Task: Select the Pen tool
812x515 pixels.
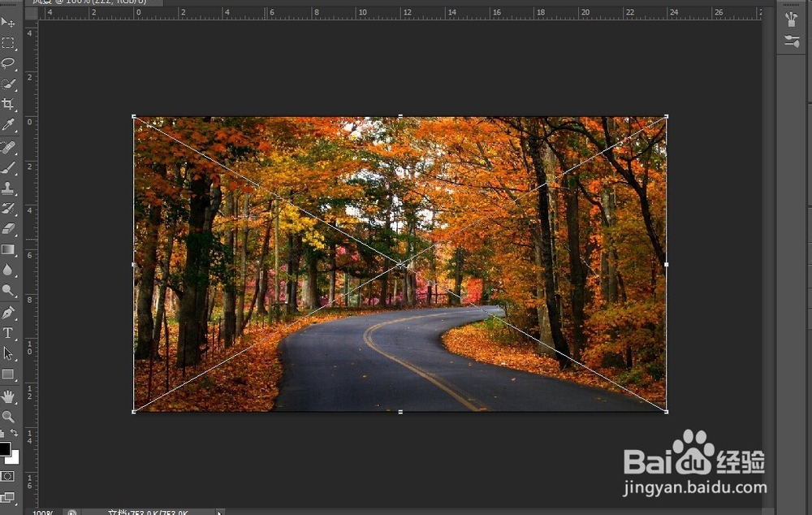Action: coord(8,313)
